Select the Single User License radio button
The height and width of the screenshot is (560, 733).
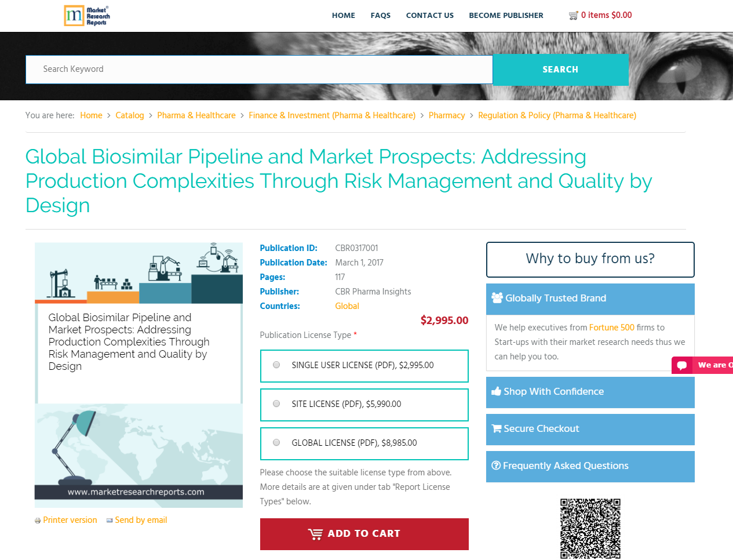(276, 365)
